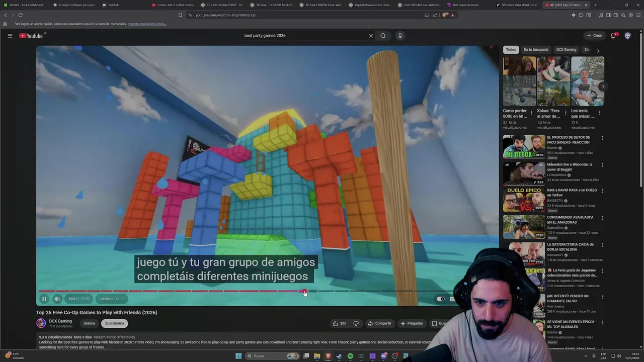Image resolution: width=644 pixels, height=362 pixels.
Task: Select the Todos filter chip
Action: [511, 50]
